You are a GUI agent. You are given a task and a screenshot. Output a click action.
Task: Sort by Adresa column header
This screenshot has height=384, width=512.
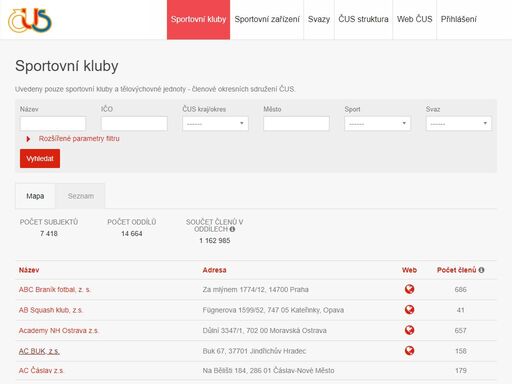[x=214, y=270]
